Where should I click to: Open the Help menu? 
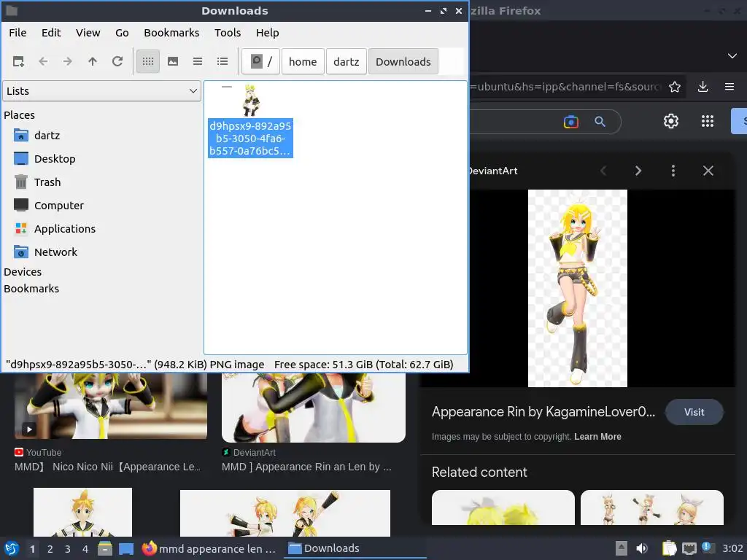click(x=267, y=33)
